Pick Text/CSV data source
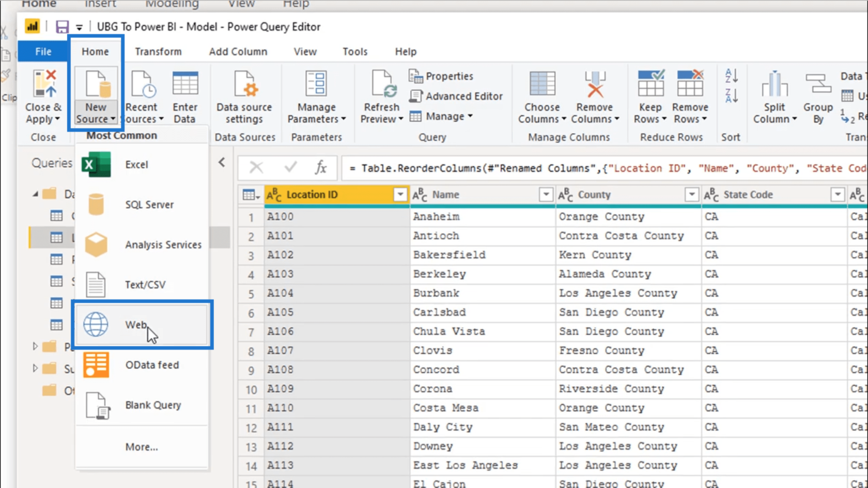868x488 pixels. (x=142, y=285)
